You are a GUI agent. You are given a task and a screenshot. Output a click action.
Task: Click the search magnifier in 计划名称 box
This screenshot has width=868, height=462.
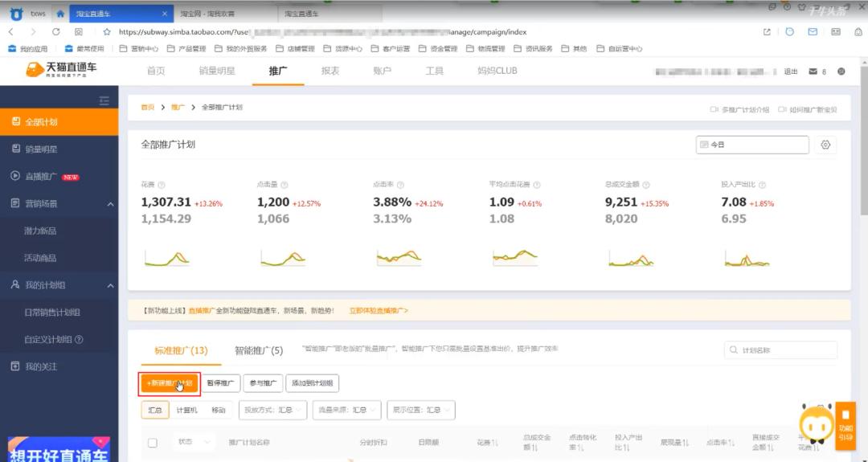click(734, 350)
